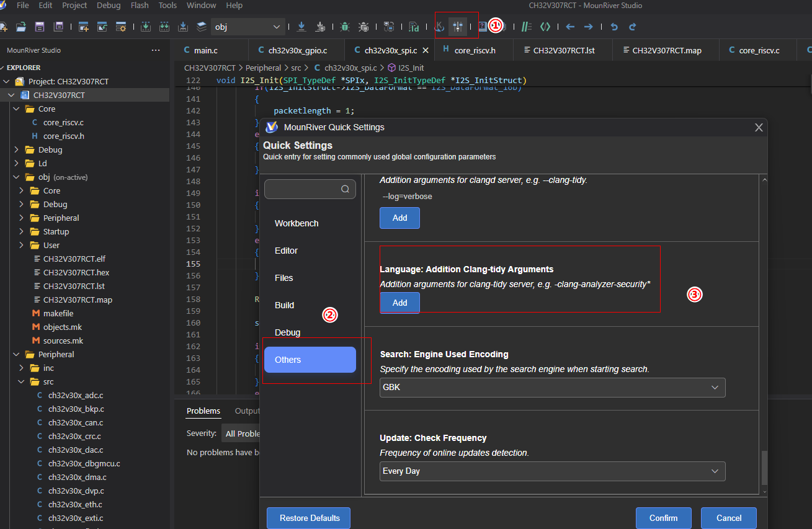Viewport: 812px width, 529px height.
Task: Click the Redo toolbar icon
Action: tap(632, 27)
